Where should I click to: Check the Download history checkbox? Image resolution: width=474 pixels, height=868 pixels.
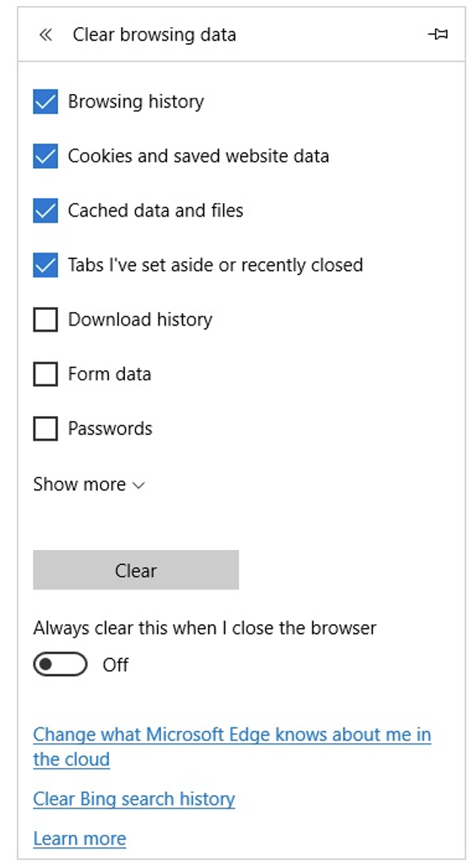[x=46, y=320]
